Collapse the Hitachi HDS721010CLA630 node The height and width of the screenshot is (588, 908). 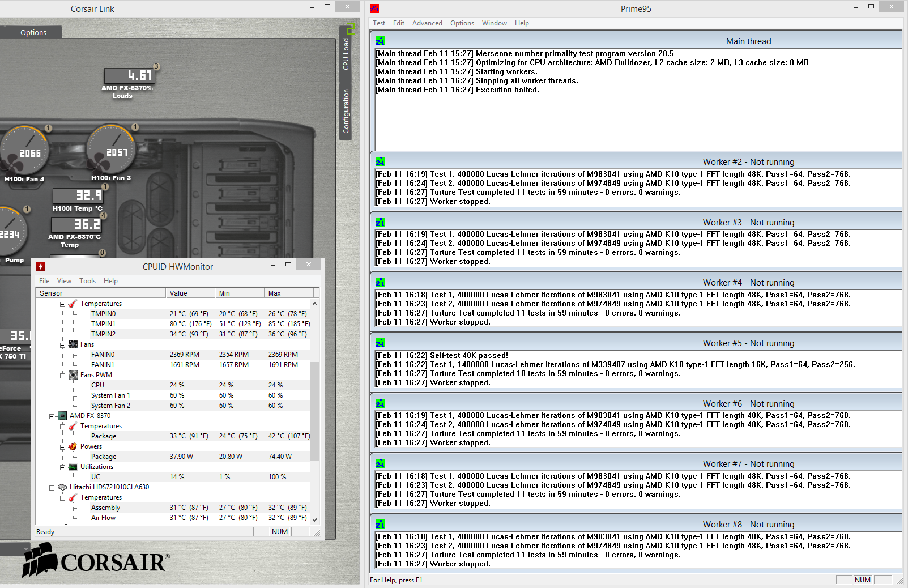point(52,487)
